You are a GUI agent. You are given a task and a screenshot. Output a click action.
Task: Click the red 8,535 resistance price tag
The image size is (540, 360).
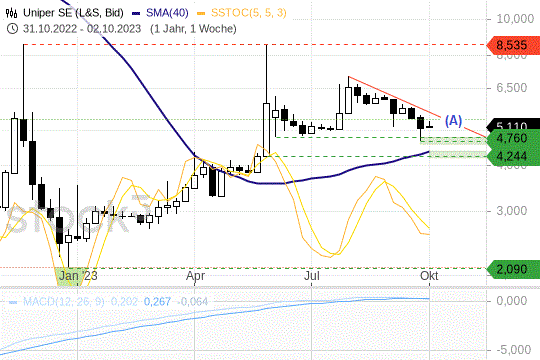coord(513,45)
